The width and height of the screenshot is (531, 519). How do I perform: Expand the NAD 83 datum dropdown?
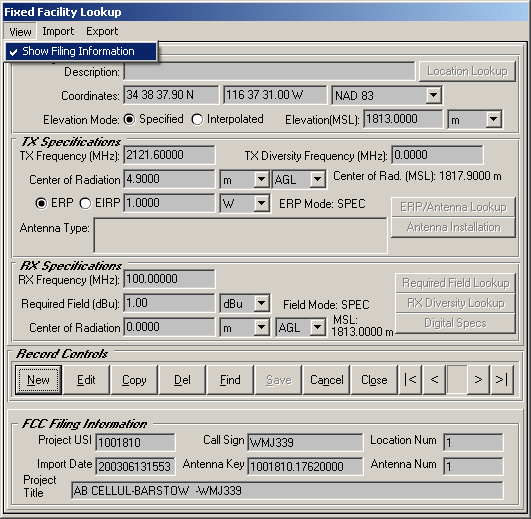(x=433, y=95)
